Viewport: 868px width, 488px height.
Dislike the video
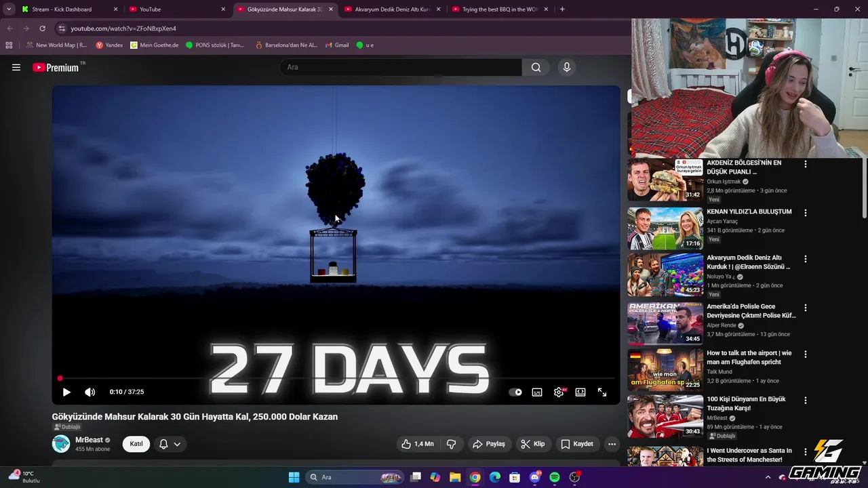(x=451, y=444)
